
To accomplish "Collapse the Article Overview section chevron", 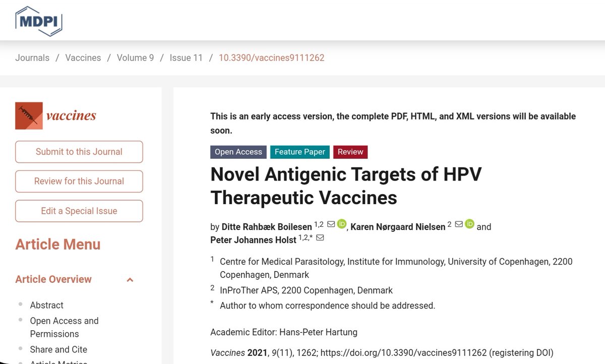I will click(130, 280).
